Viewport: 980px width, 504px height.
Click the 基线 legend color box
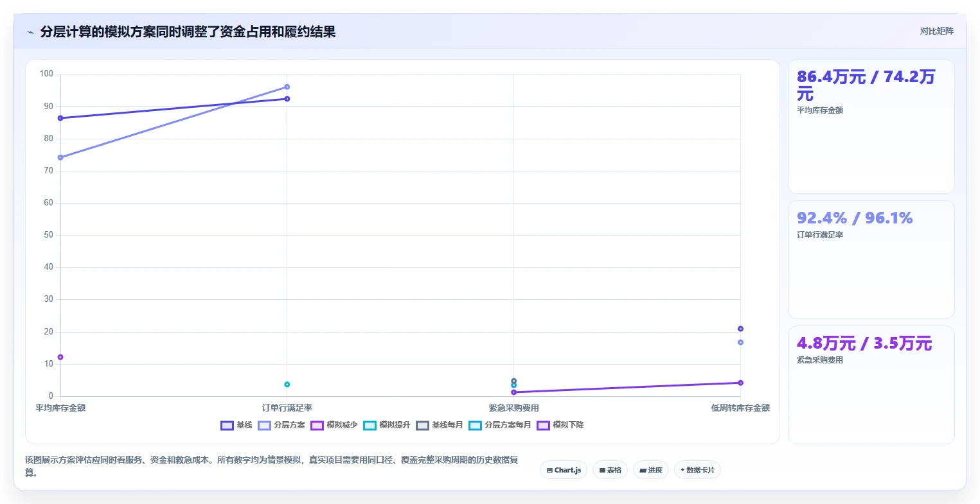point(227,425)
